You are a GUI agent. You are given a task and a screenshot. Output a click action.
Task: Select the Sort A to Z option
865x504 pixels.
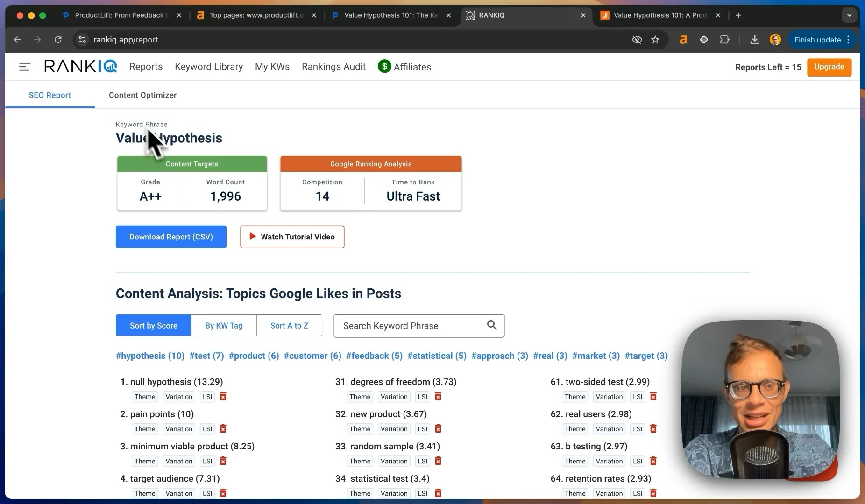coord(289,325)
